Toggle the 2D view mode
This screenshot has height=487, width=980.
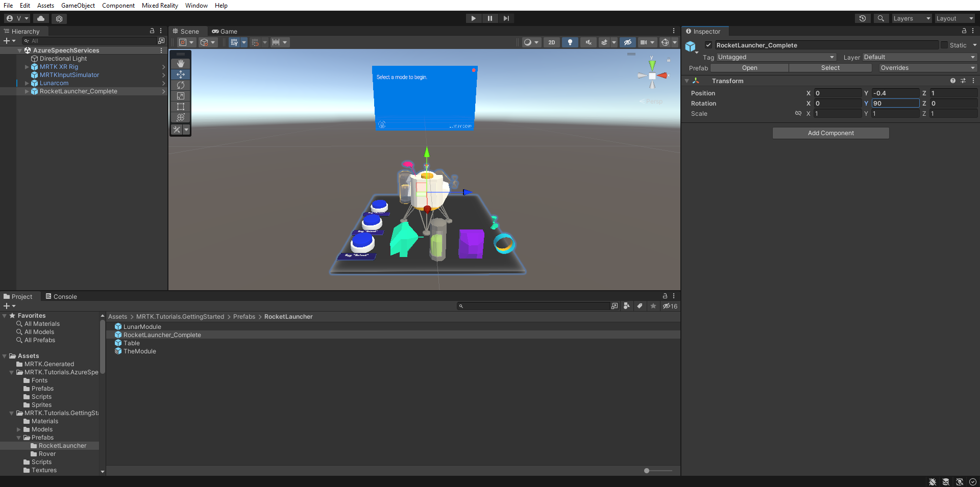551,42
